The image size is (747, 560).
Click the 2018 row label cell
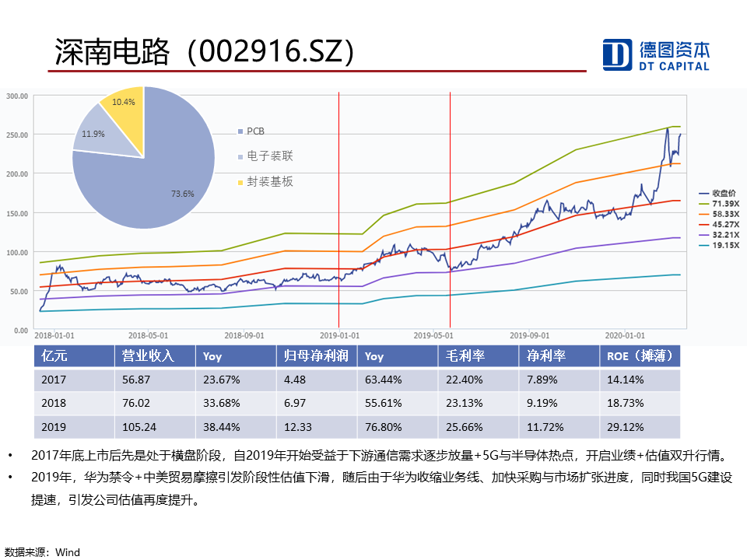point(75,404)
